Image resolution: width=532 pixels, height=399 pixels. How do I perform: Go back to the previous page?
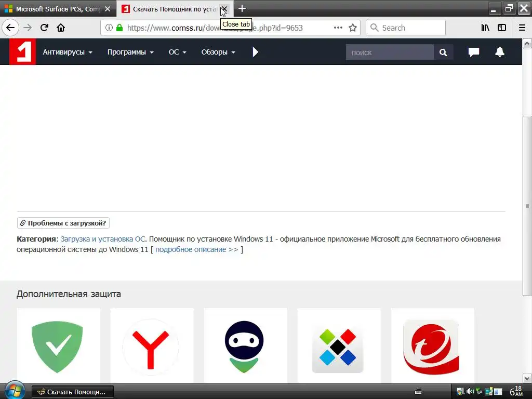(x=10, y=28)
